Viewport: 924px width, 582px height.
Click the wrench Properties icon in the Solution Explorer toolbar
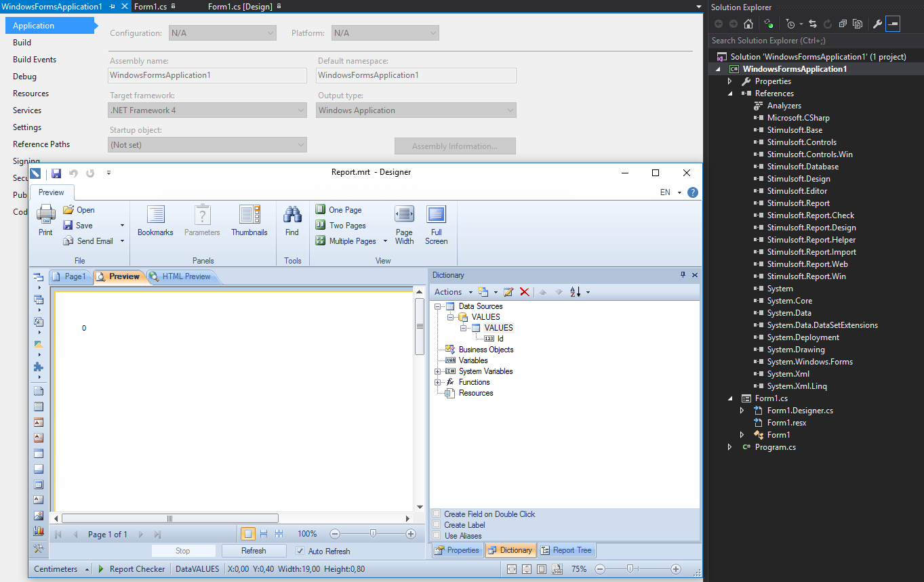(877, 24)
